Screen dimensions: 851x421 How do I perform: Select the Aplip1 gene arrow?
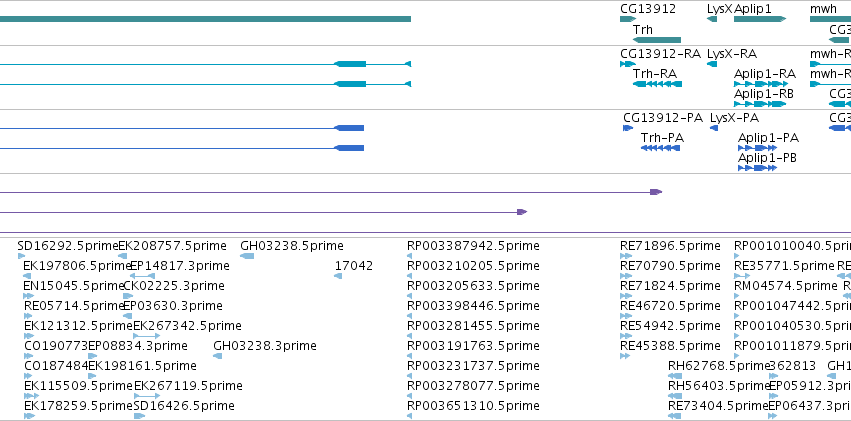coord(760,19)
